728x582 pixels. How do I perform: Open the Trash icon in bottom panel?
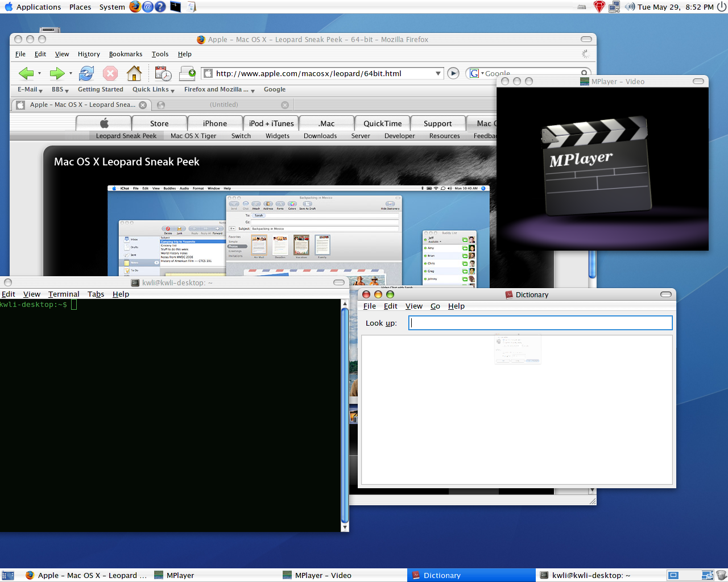click(x=721, y=575)
